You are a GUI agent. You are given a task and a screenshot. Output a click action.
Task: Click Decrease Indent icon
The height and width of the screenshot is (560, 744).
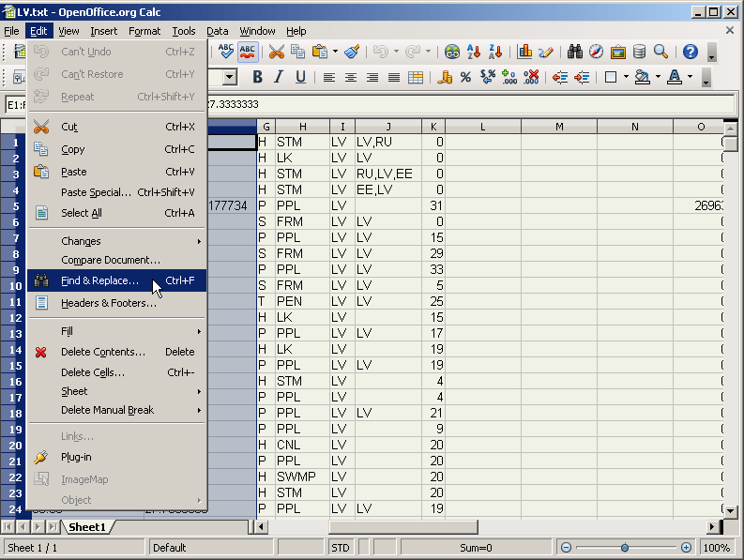tap(560, 77)
